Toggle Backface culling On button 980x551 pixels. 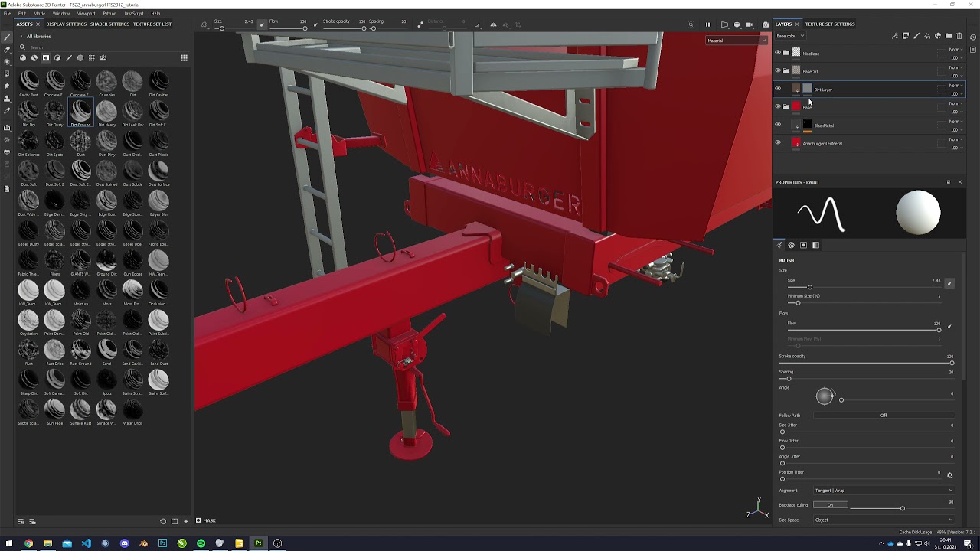coord(830,505)
